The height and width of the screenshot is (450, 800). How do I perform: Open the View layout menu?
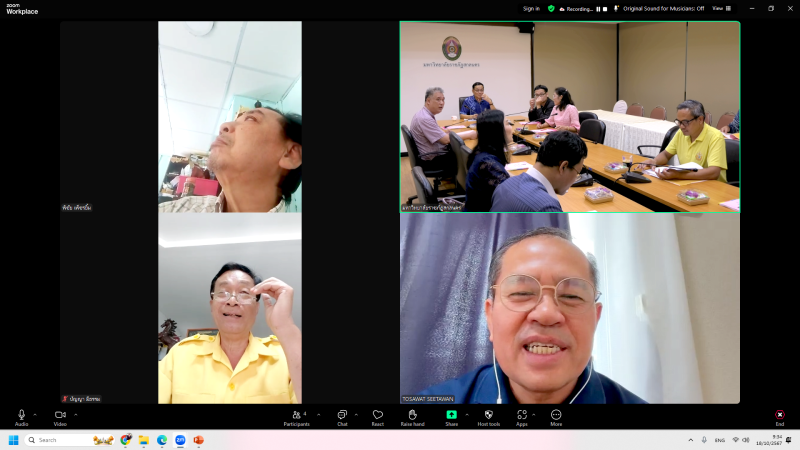tap(718, 8)
